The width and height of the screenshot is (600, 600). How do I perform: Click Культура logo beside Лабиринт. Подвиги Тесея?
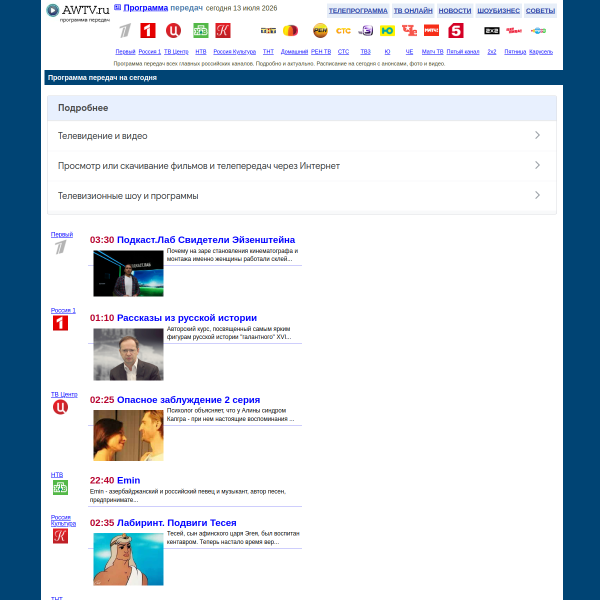[60, 536]
